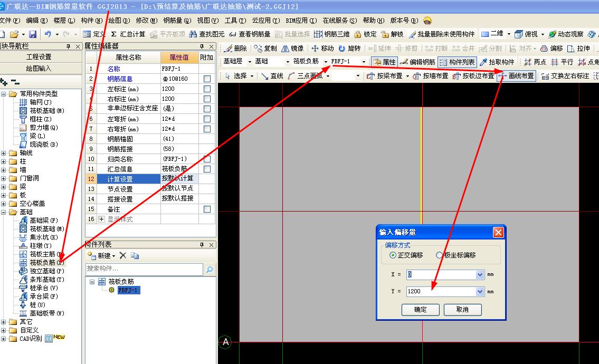Select 画线布置 draw-line placement

516,76
